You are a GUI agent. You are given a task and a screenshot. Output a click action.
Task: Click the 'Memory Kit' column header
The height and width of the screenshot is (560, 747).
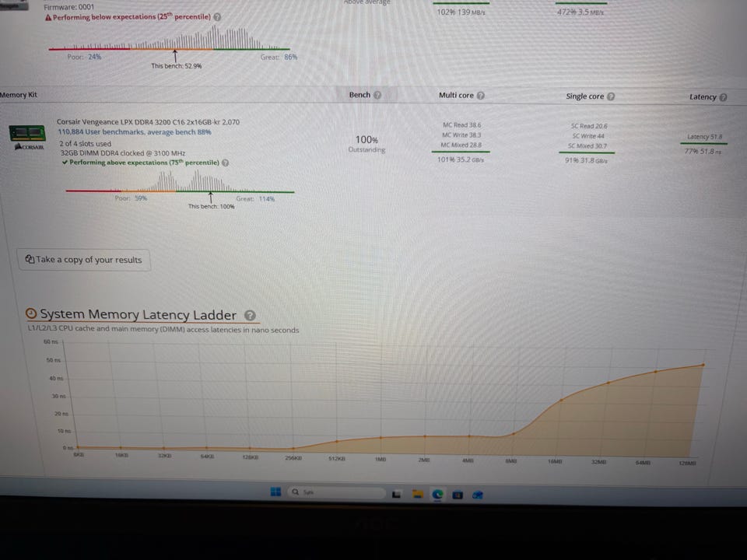(19, 95)
